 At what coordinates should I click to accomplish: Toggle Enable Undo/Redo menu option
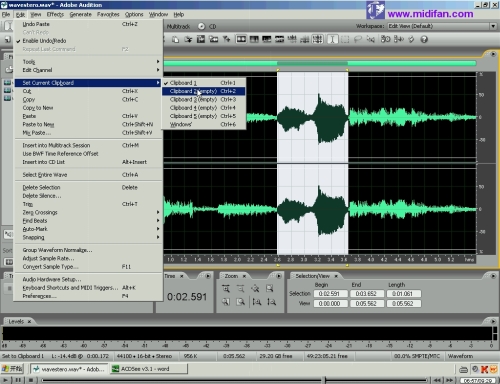[x=88, y=41]
